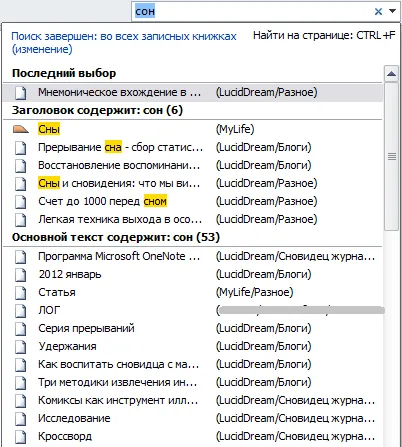402x447 pixels.
Task: Open the '2012 январь' page result
Action: pos(193,274)
